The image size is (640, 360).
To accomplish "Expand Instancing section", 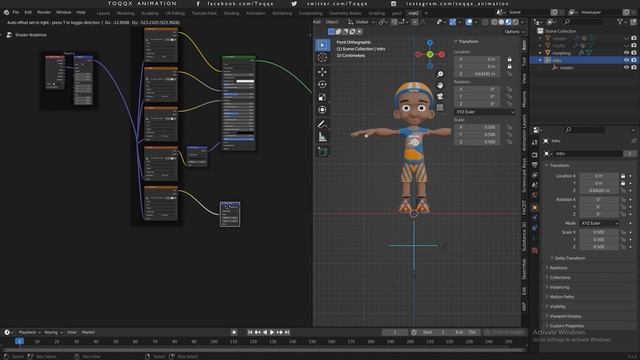I will (x=558, y=287).
